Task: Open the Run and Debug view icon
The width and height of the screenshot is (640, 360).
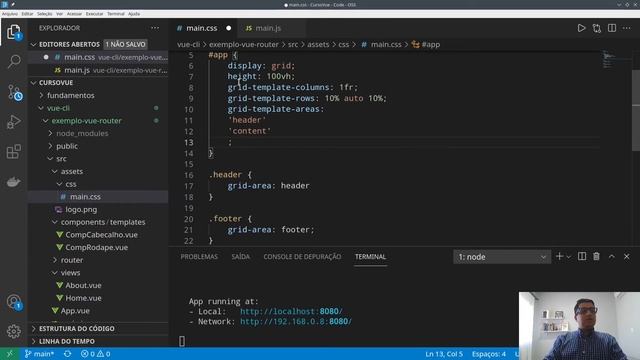Action: tap(13, 122)
